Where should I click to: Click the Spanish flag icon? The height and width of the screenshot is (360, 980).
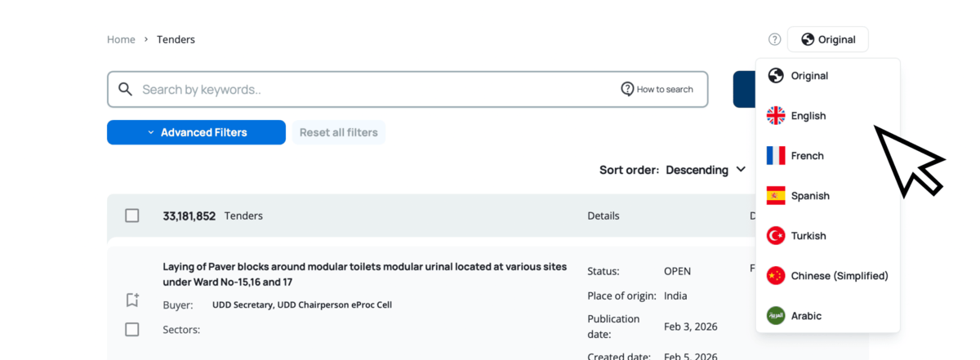tap(775, 196)
